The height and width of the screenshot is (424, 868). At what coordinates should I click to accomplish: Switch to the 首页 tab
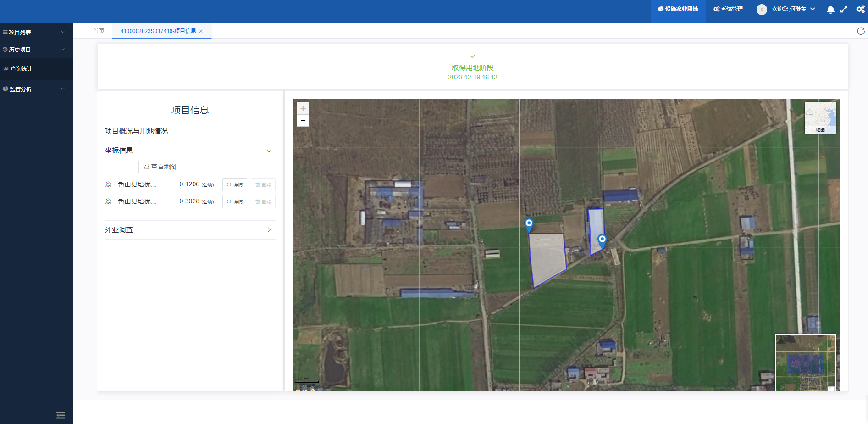coord(99,31)
